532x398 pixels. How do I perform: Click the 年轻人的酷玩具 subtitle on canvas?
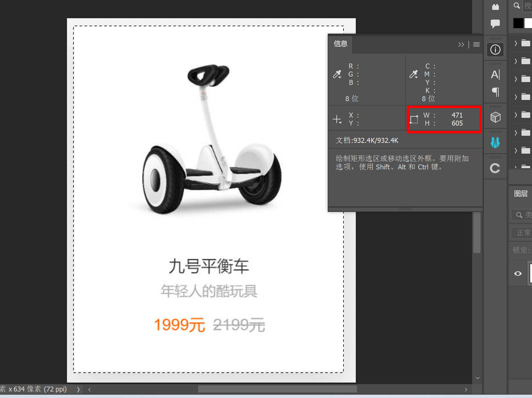(209, 291)
